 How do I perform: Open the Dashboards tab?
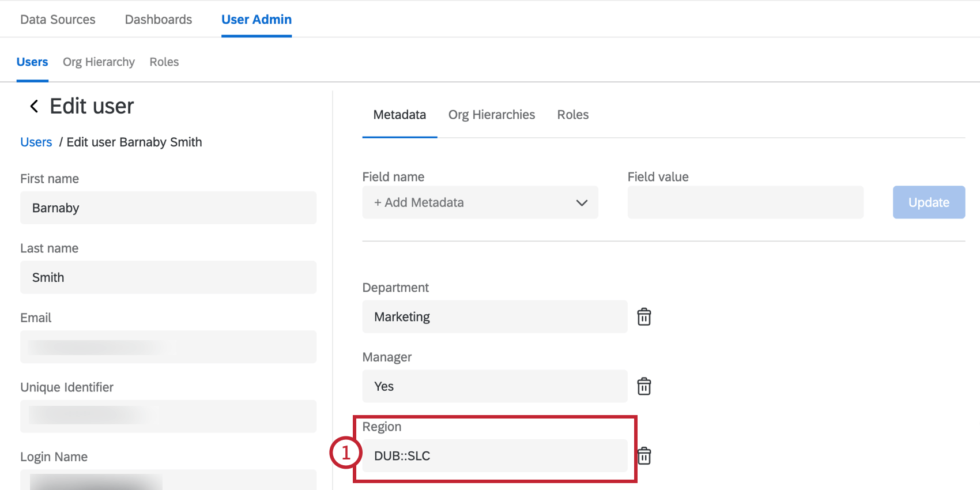click(x=159, y=20)
